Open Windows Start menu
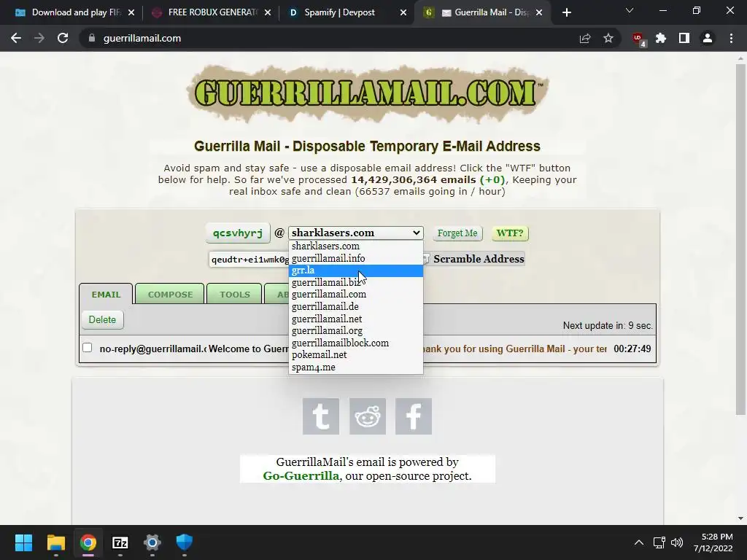747x560 pixels. click(x=23, y=542)
